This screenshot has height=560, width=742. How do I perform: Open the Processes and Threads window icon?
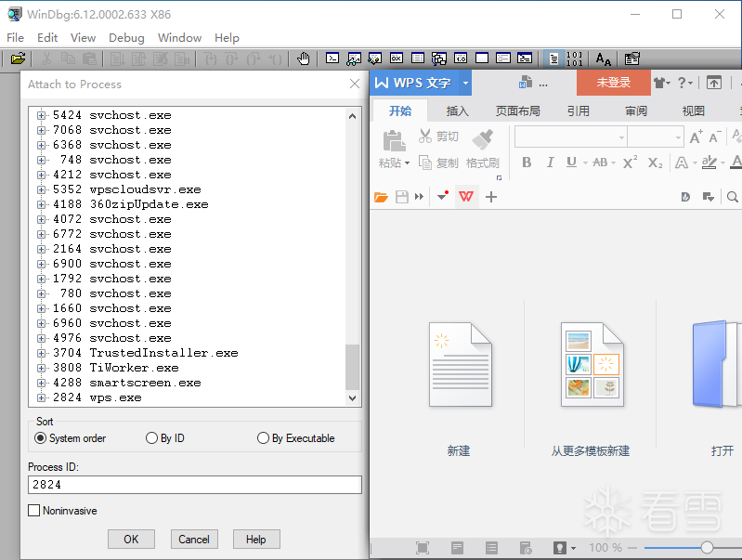click(x=503, y=59)
